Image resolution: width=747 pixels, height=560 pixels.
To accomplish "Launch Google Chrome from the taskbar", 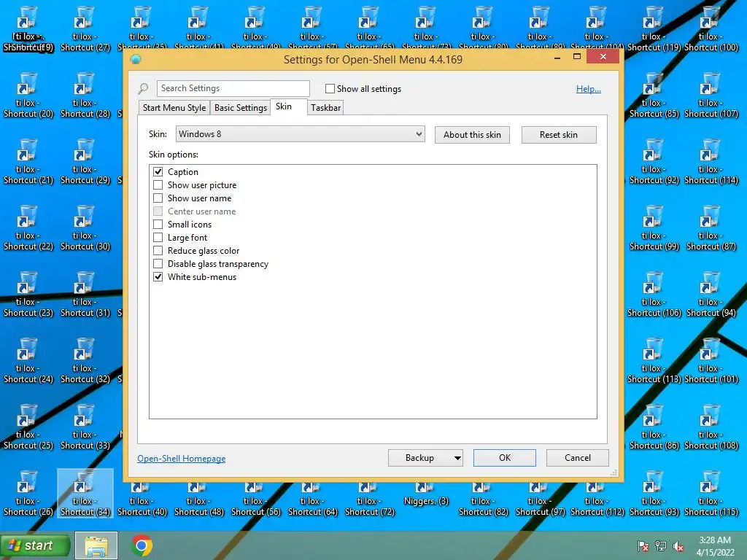I will tap(142, 545).
